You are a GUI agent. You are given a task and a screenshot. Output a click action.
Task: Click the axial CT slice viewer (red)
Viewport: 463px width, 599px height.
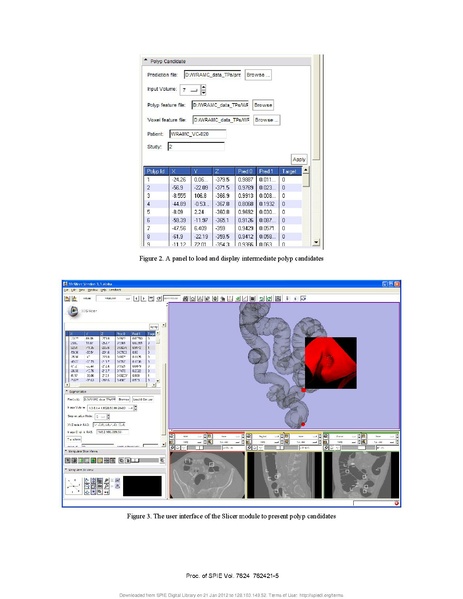pyautogui.click(x=207, y=475)
